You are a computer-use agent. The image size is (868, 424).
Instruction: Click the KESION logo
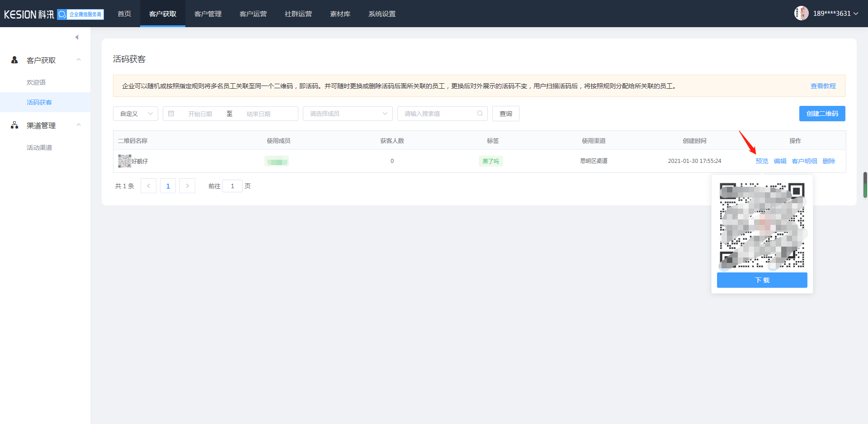click(29, 14)
